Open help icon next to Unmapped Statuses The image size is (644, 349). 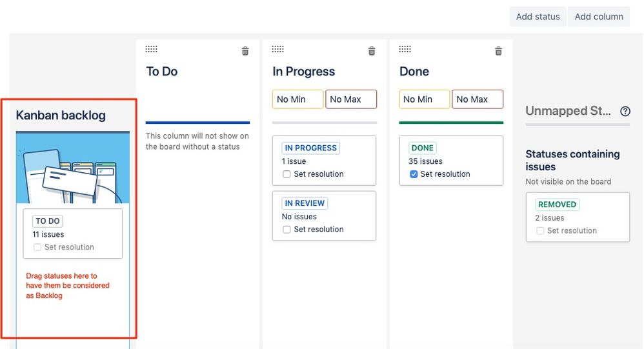click(625, 111)
